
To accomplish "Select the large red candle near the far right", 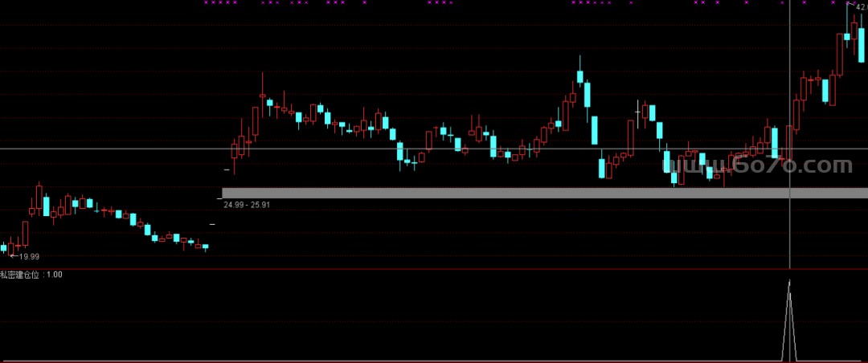I will click(x=839, y=55).
